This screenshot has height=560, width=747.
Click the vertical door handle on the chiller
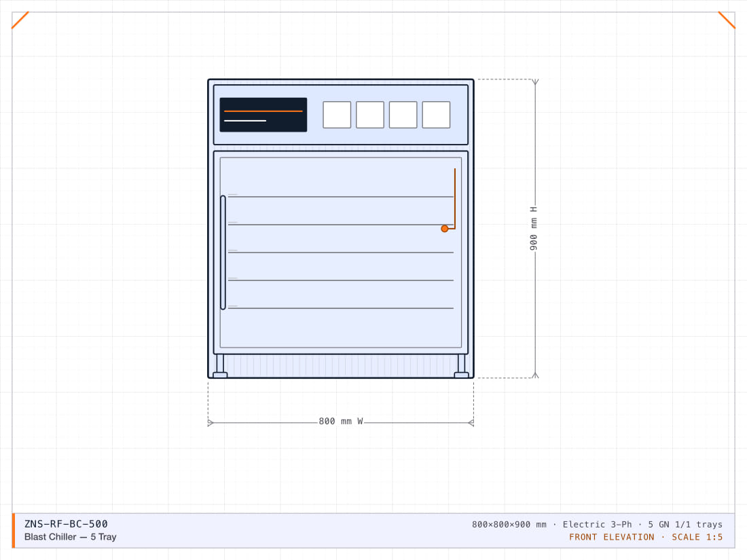tap(223, 253)
